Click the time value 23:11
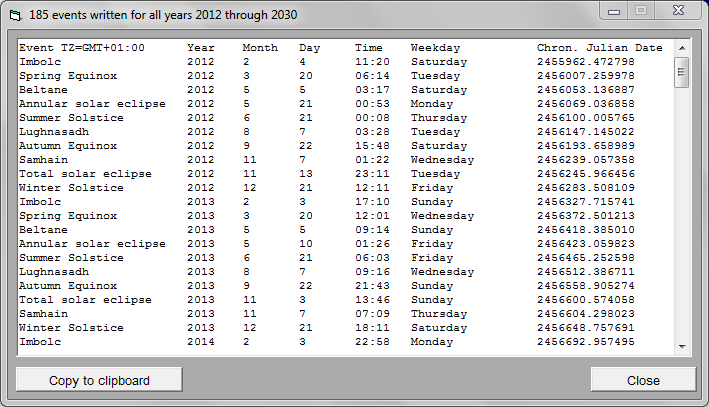The height and width of the screenshot is (407, 709). [372, 174]
